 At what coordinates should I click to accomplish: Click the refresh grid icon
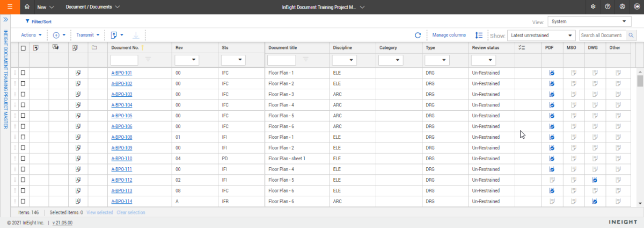click(418, 35)
